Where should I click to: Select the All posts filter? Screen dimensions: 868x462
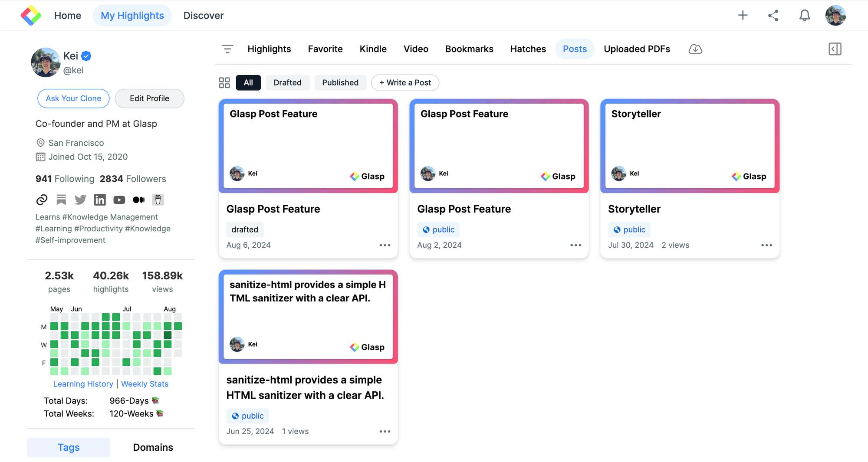click(x=248, y=83)
